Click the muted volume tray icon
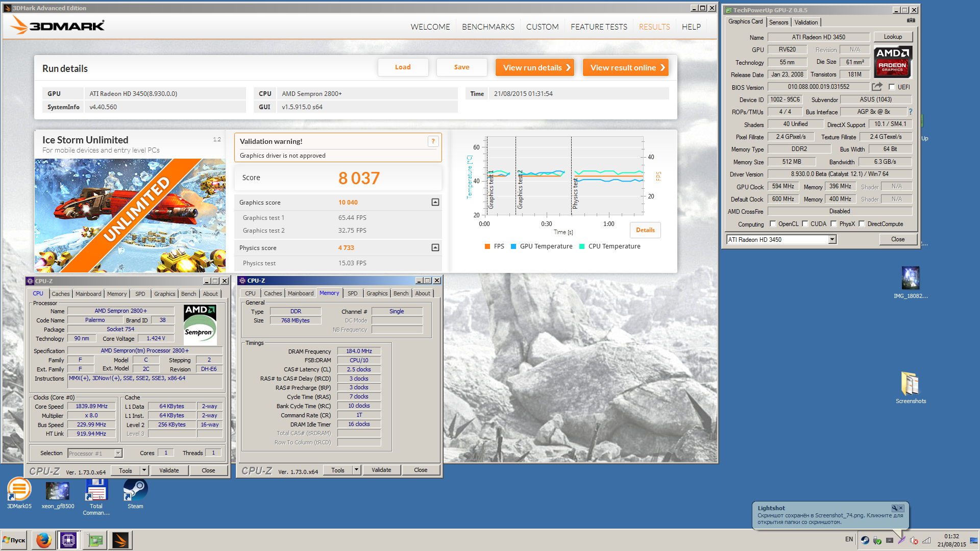 [x=914, y=540]
